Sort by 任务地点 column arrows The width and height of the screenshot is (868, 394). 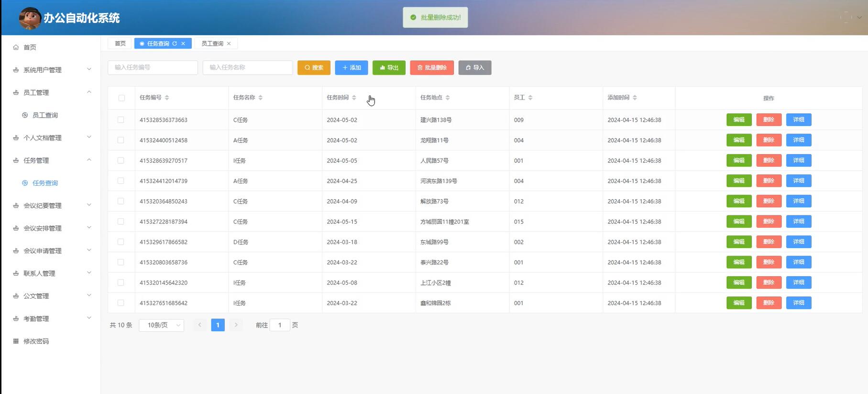coord(448,98)
